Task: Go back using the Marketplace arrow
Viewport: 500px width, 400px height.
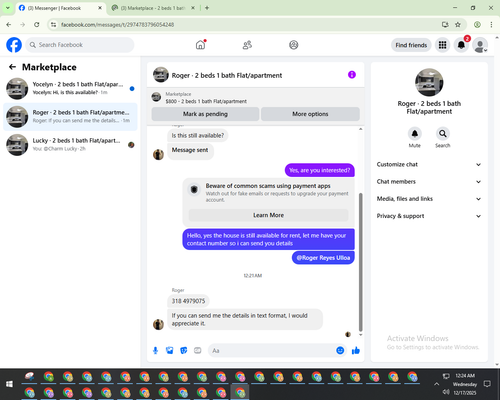Action: 12,67
